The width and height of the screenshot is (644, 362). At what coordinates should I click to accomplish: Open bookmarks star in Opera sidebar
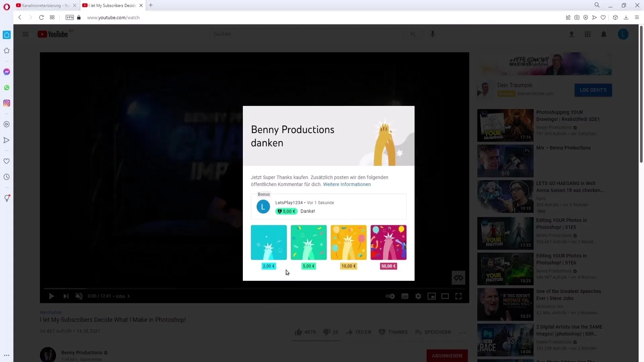point(7,51)
